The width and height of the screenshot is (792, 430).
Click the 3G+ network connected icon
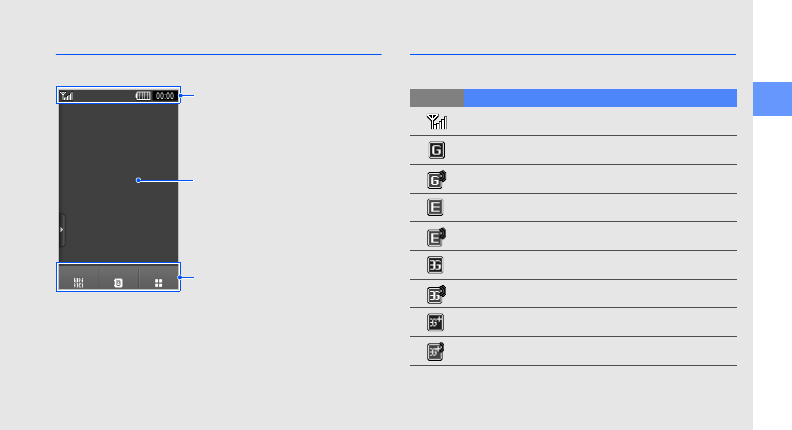[437, 323]
